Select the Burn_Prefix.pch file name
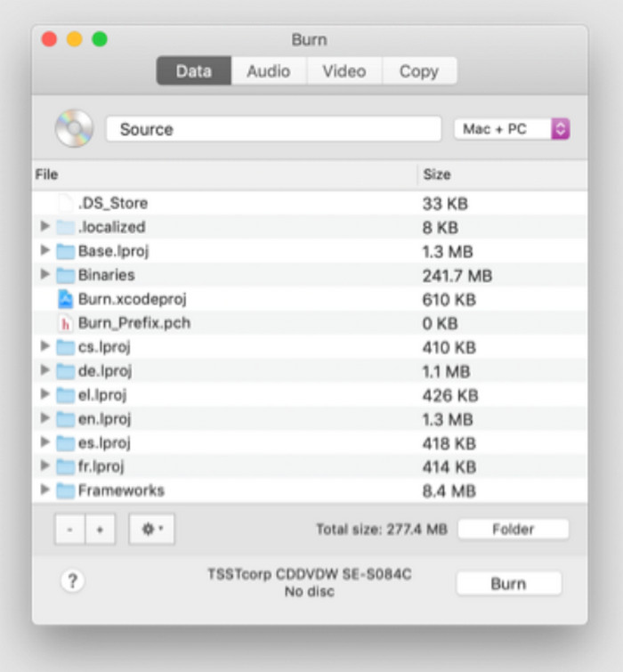The height and width of the screenshot is (672, 623). pyautogui.click(x=134, y=323)
